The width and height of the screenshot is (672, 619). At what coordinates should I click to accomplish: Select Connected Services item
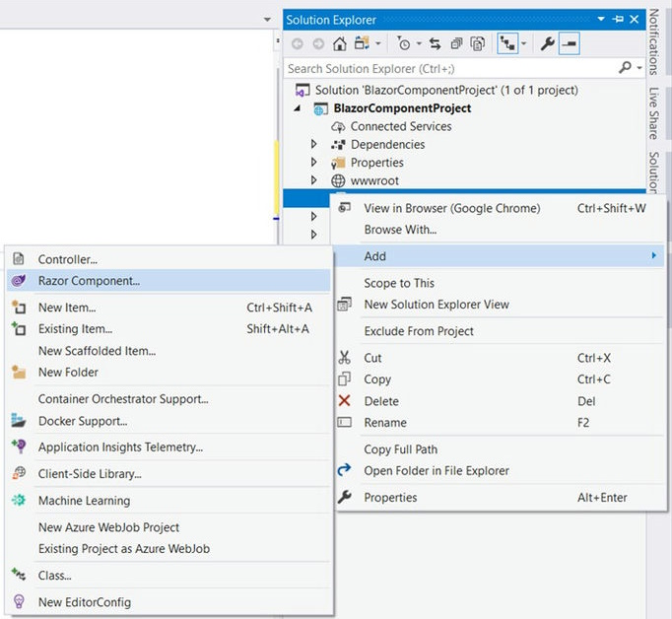coord(401,126)
